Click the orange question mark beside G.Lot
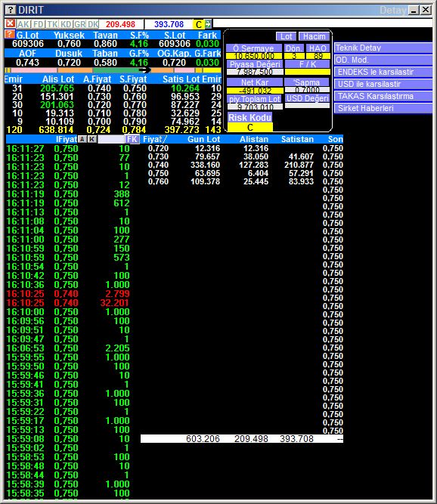The image size is (437, 504). pos(10,35)
